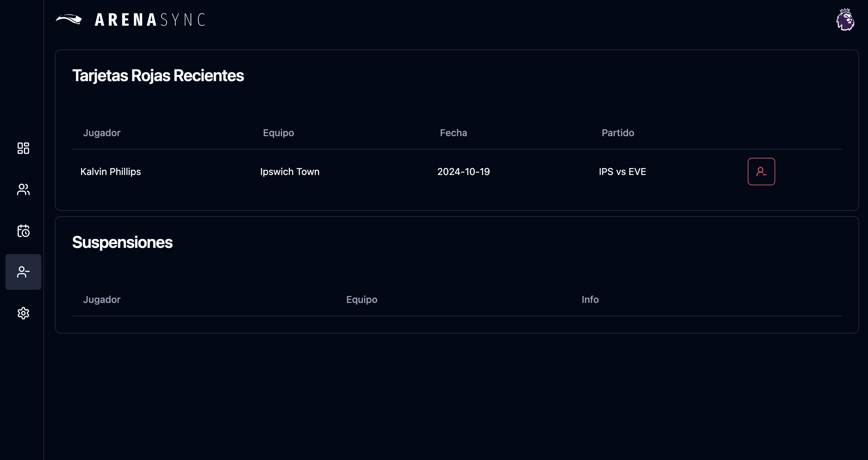Click the Info column header in Suspensiones
Image resolution: width=868 pixels, height=460 pixels.
click(590, 299)
